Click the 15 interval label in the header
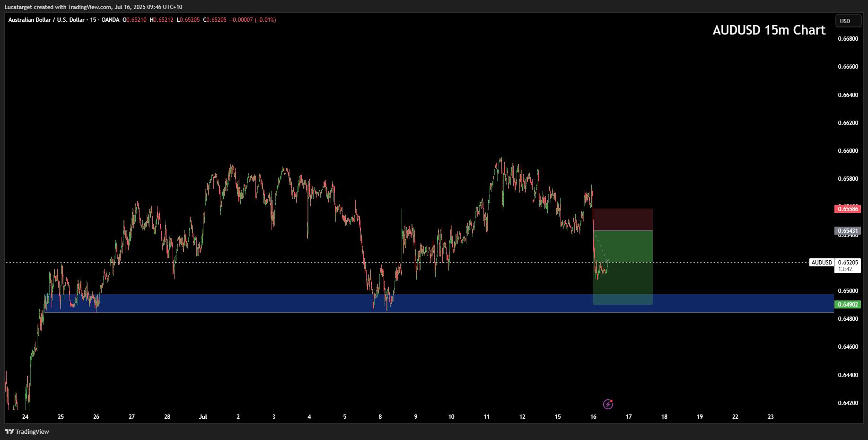This screenshot has height=440, width=868. pyautogui.click(x=93, y=20)
